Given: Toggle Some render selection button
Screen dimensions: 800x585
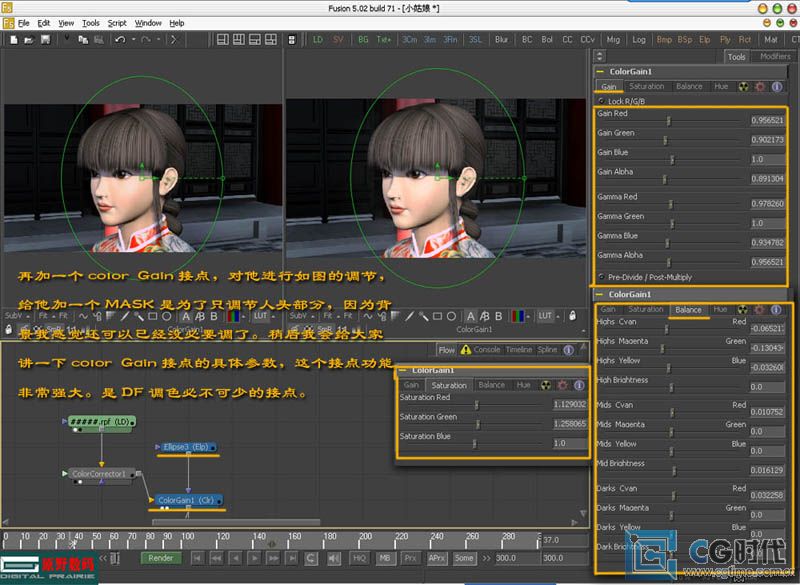Looking at the screenshot, I should coord(463,558).
